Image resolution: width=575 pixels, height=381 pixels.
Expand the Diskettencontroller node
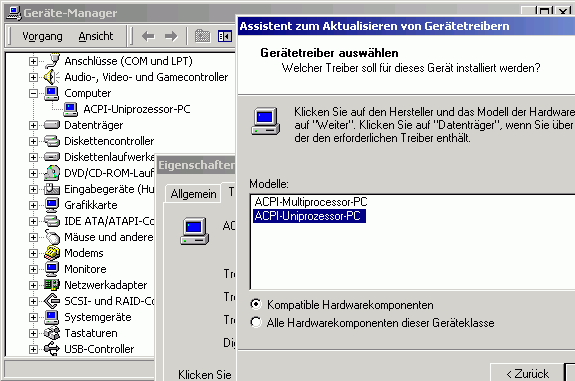(x=33, y=142)
